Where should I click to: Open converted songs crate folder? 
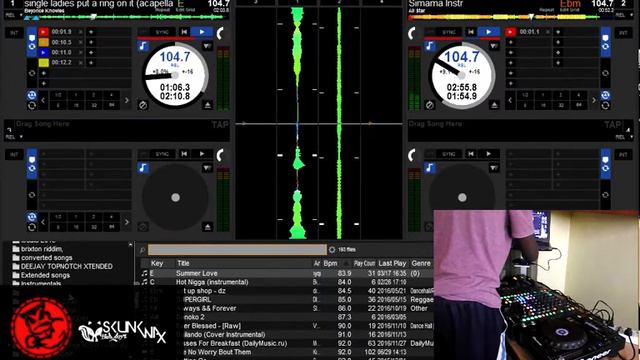(x=47, y=258)
